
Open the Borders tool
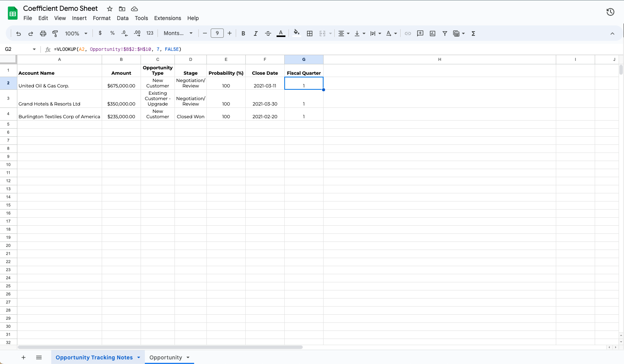pyautogui.click(x=310, y=34)
